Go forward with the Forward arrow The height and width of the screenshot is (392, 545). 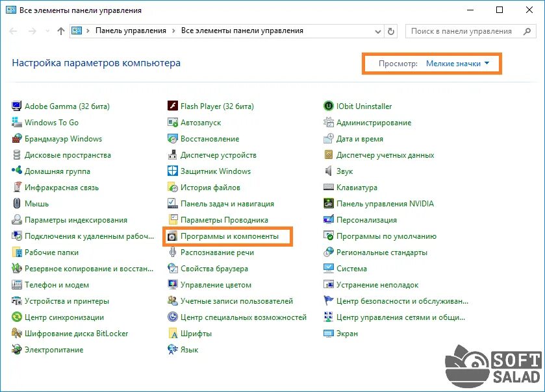[x=32, y=31]
